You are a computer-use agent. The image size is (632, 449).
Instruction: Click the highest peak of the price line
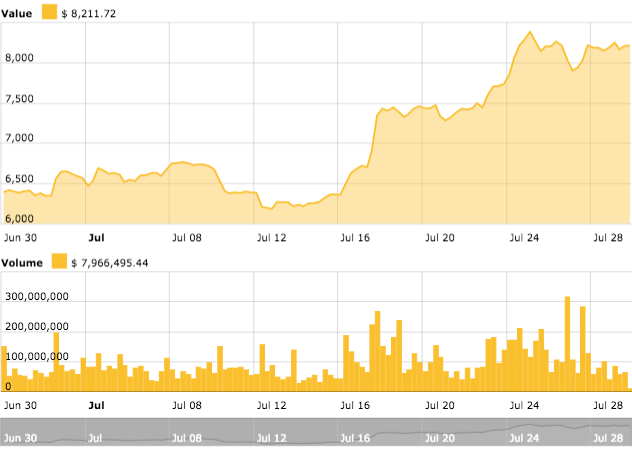(x=529, y=32)
